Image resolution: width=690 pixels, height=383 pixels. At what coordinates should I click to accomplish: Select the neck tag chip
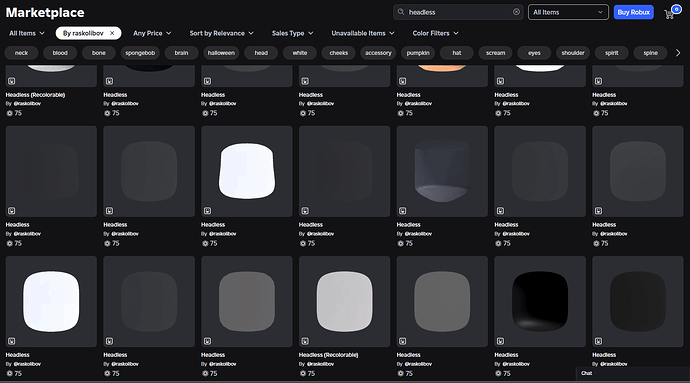coord(21,53)
